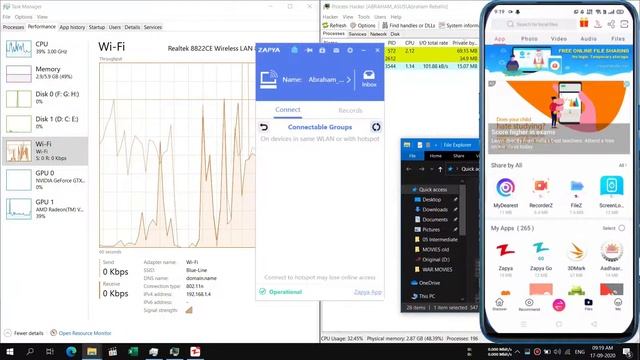Image resolution: width=640 pixels, height=360 pixels.
Task: Open the Zapya Inbox
Action: 369,79
